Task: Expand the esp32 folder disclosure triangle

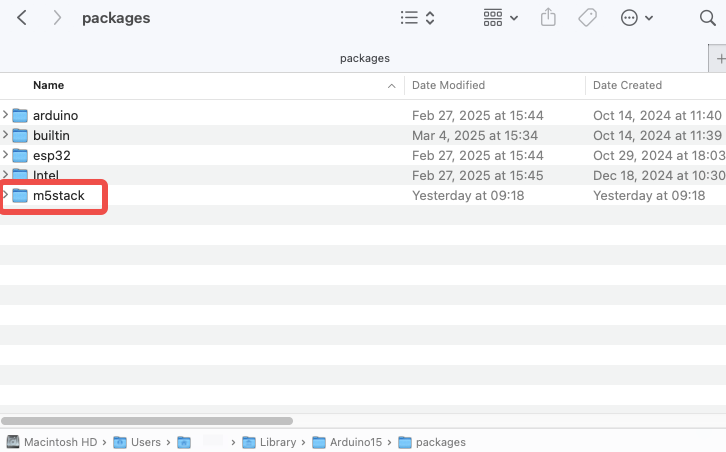Action: click(6, 155)
